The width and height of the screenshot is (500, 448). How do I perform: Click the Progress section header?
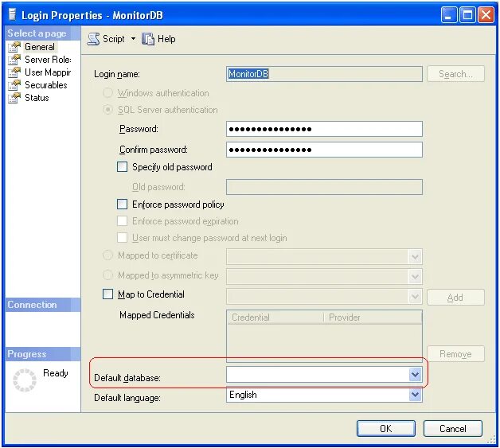tap(43, 354)
